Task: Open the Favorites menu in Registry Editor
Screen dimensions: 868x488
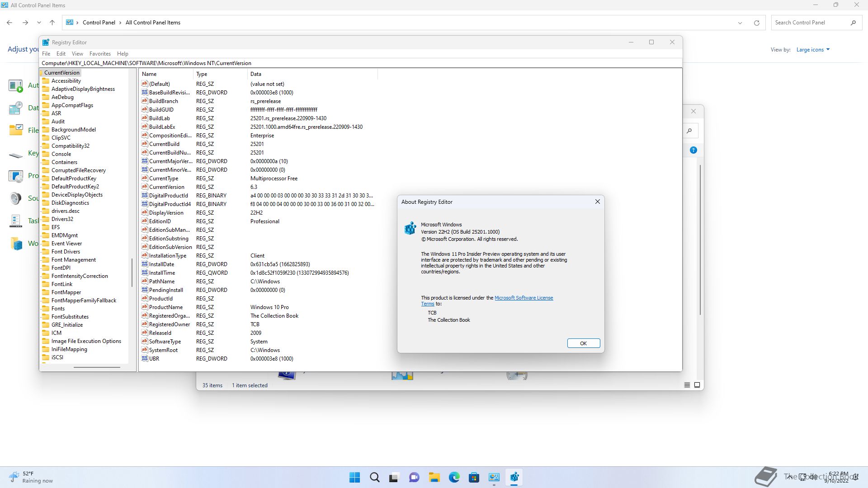Action: (x=100, y=54)
